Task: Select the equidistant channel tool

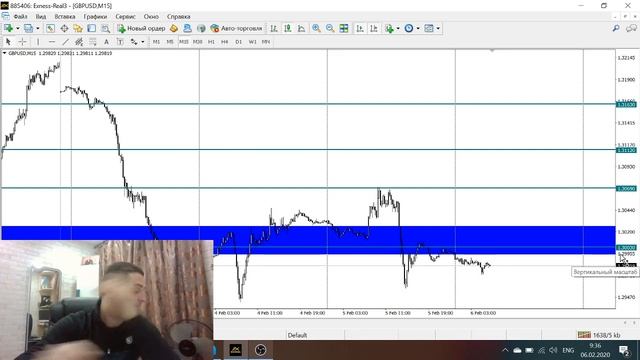Action: [x=79, y=42]
